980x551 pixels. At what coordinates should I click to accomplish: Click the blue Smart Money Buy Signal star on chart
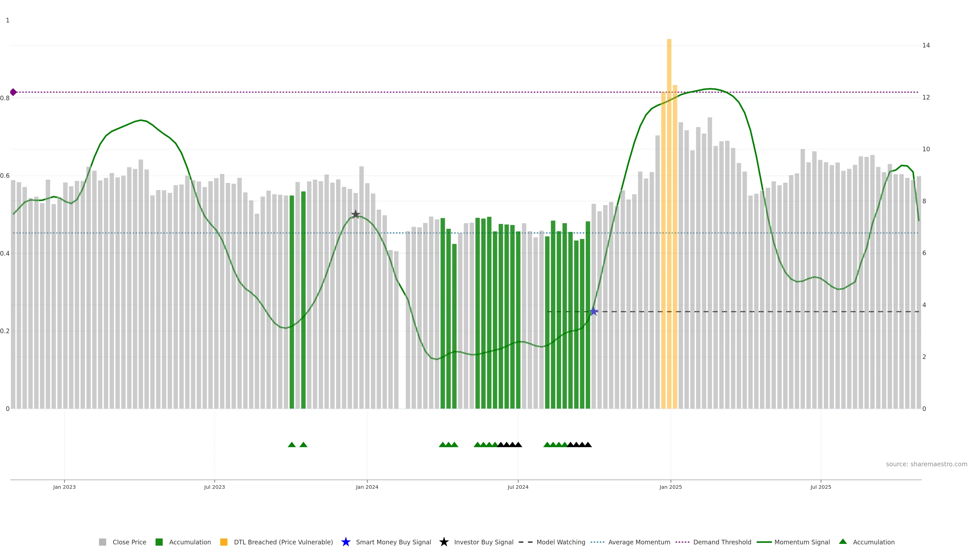coord(593,312)
